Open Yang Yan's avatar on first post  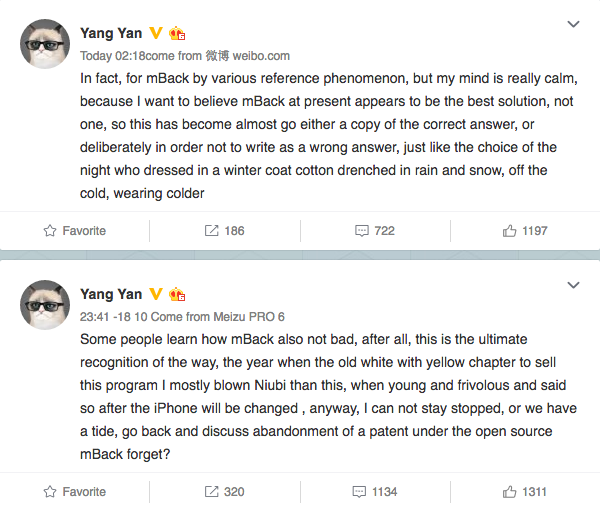[x=44, y=43]
